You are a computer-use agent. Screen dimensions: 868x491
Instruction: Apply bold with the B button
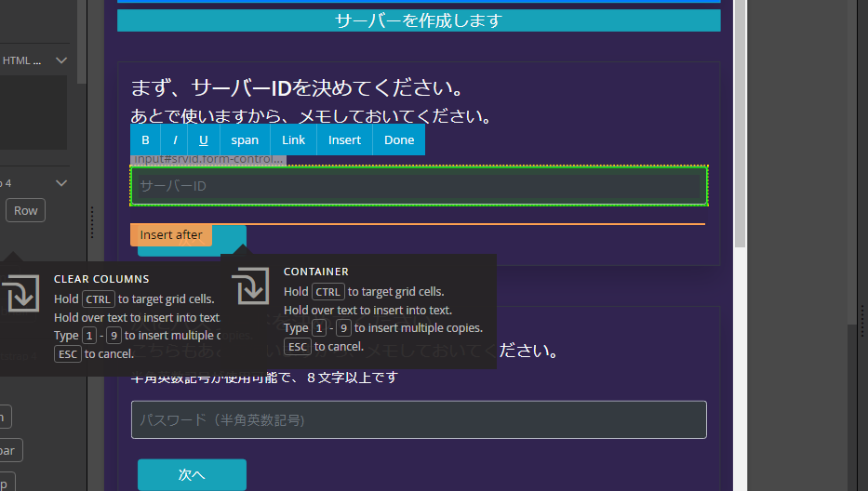[x=145, y=140]
